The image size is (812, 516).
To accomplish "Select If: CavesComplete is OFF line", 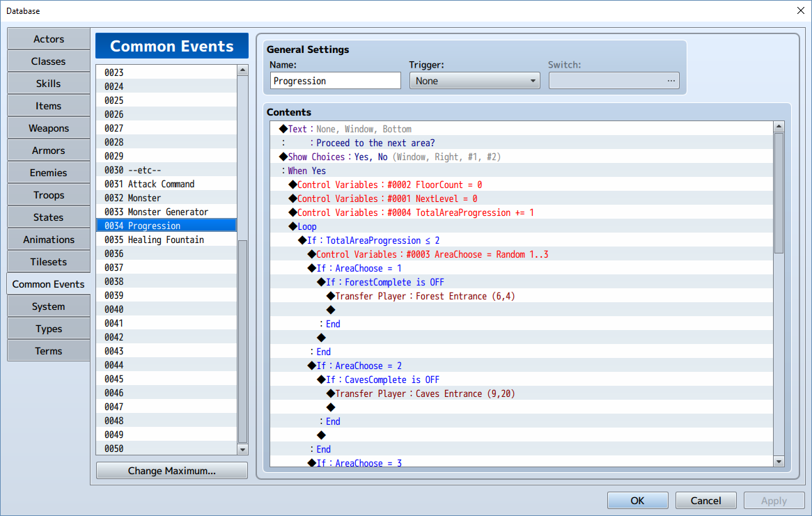I will pyautogui.click(x=522, y=380).
